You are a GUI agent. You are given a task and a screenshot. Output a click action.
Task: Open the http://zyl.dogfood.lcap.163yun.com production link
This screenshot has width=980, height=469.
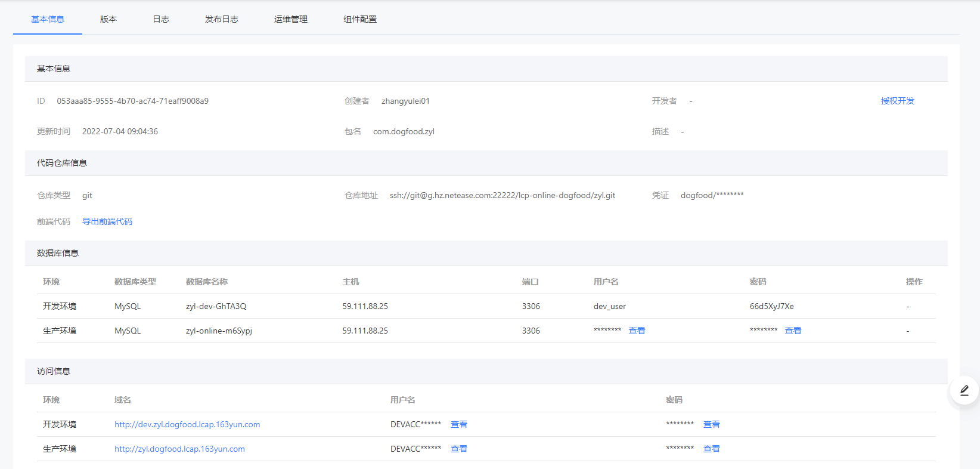(179, 449)
